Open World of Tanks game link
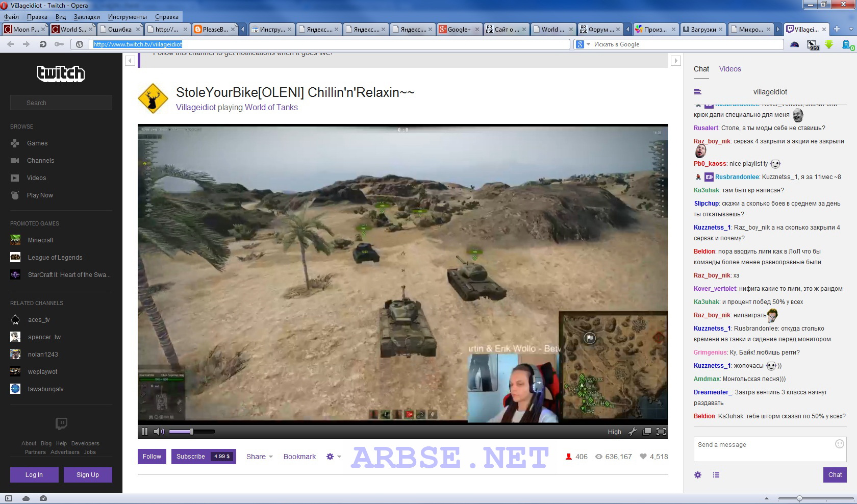Viewport: 857px width, 504px height. 271,107
